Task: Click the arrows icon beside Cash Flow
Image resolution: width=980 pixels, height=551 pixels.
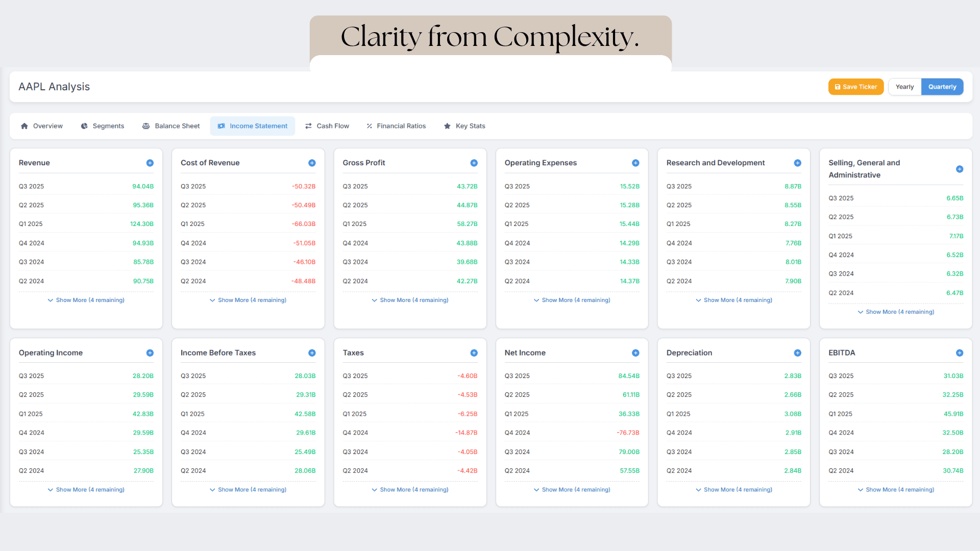Action: pos(308,126)
